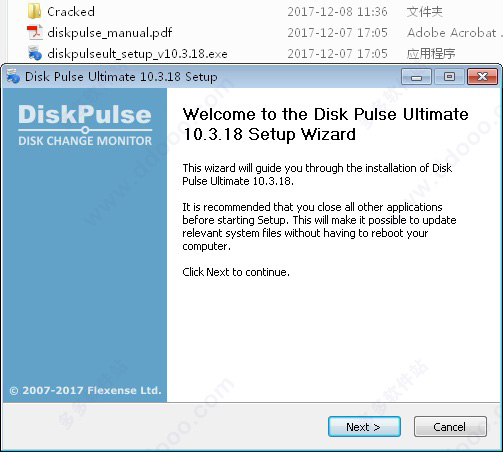Click the 应用程序 type of the setup exe

(x=431, y=54)
